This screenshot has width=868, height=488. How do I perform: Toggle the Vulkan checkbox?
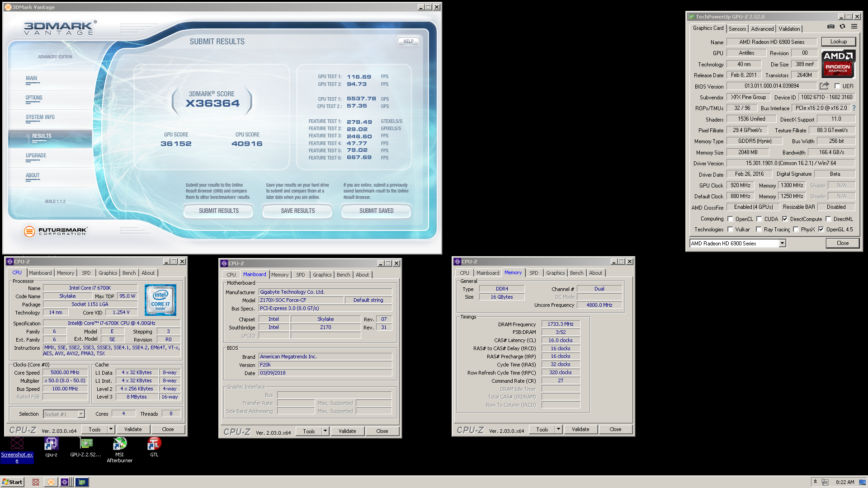point(730,230)
